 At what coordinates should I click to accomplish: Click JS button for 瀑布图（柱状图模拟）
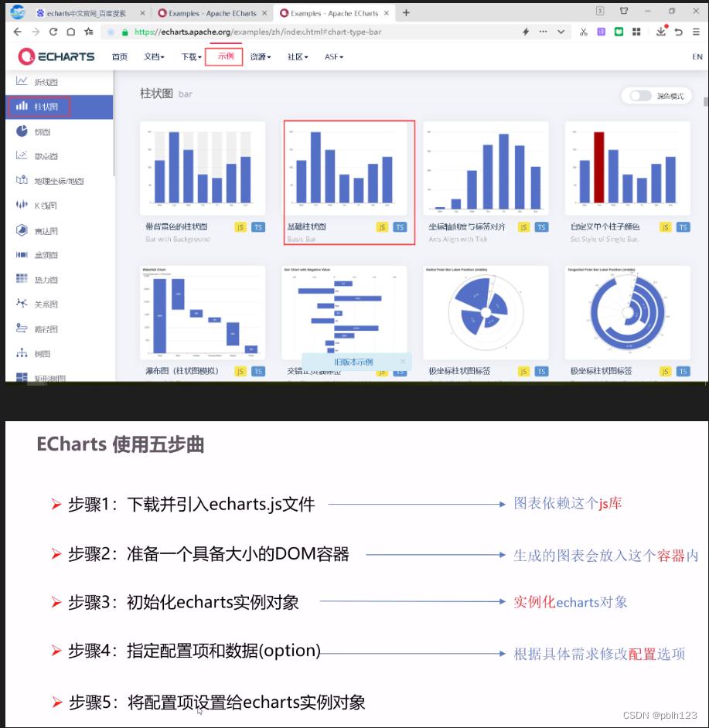[x=240, y=372]
